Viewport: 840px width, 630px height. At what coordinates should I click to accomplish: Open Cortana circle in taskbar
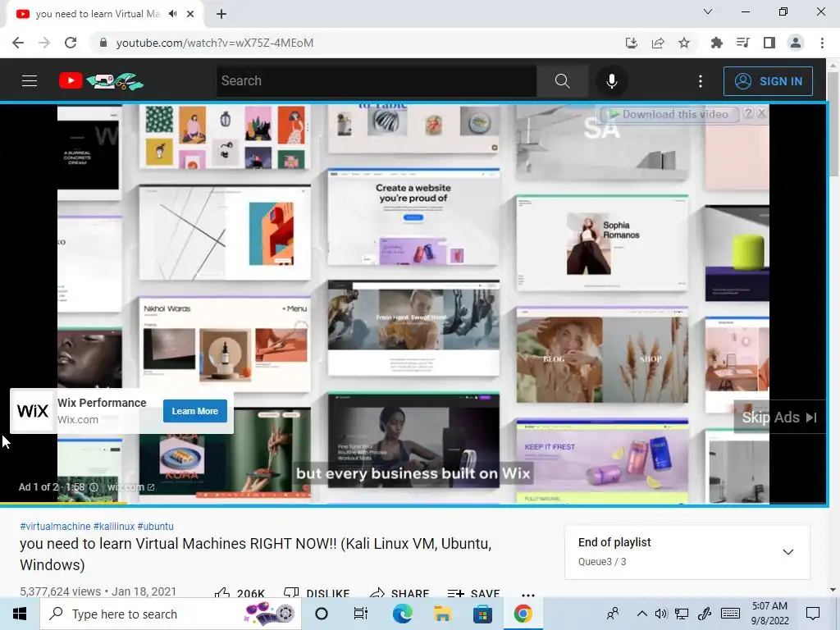tap(322, 614)
